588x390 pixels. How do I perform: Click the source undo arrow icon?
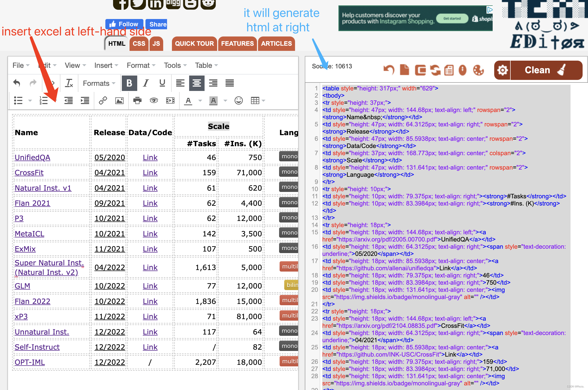tap(389, 70)
